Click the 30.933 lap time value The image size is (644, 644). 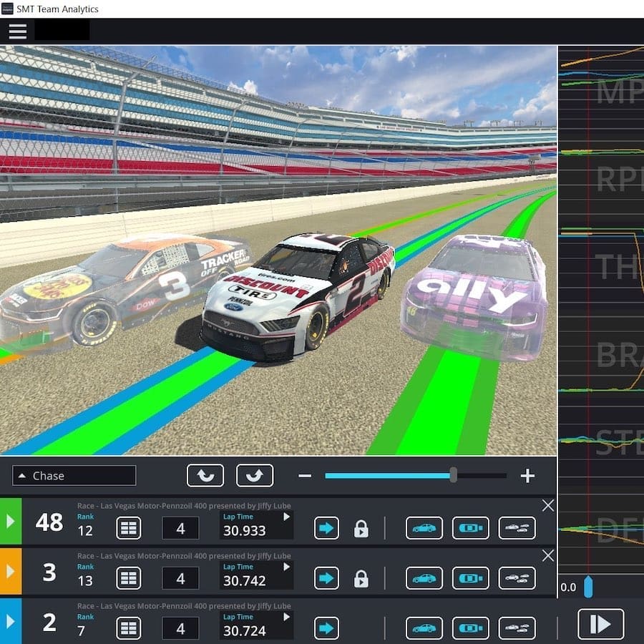point(245,531)
